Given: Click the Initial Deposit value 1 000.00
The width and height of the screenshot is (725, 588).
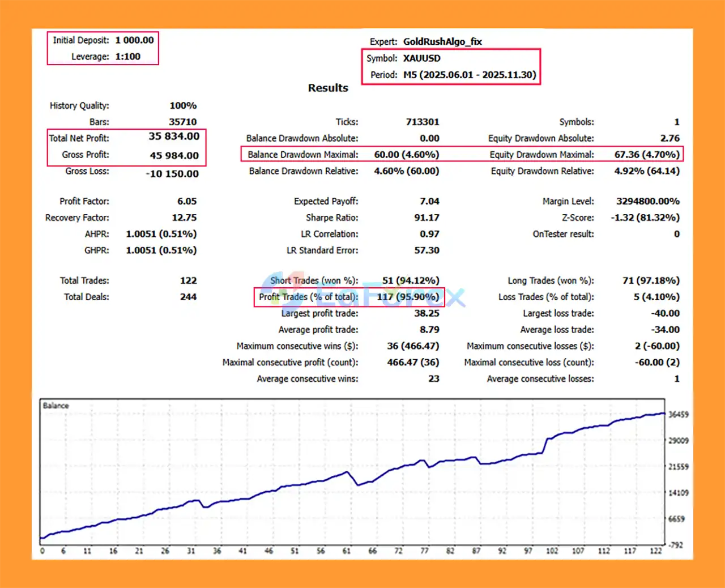Looking at the screenshot, I should [x=134, y=40].
